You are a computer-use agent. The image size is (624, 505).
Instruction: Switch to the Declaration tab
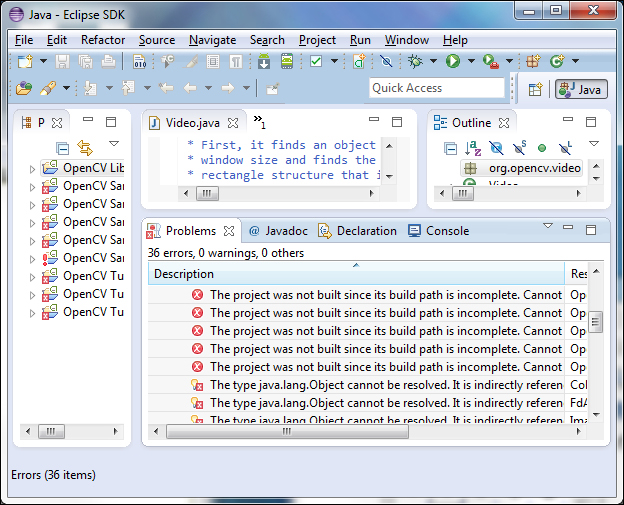357,231
